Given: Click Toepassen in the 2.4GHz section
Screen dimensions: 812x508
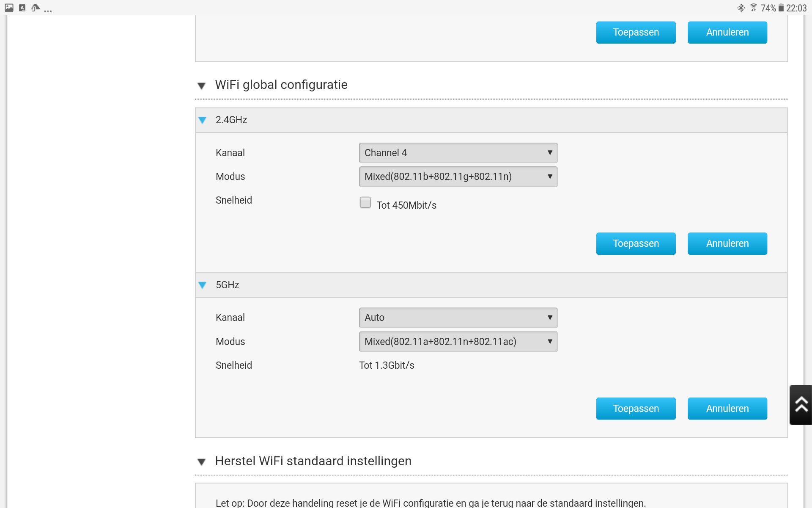Looking at the screenshot, I should coord(636,243).
